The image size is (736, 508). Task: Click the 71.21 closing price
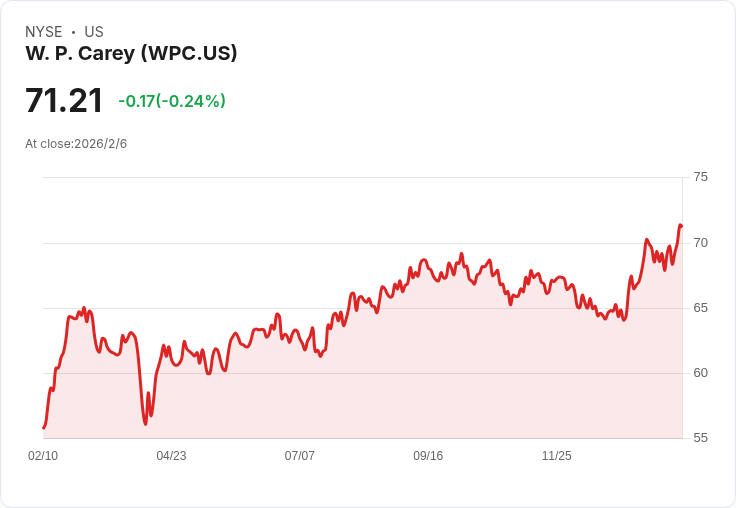point(64,101)
